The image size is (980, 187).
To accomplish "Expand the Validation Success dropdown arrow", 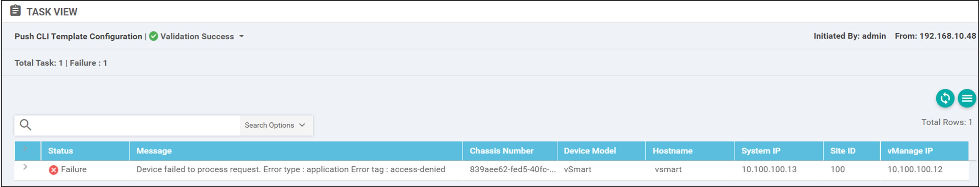I will 241,36.
